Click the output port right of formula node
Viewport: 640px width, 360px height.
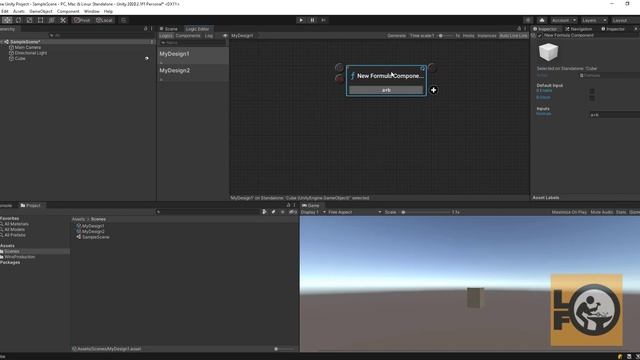432,68
